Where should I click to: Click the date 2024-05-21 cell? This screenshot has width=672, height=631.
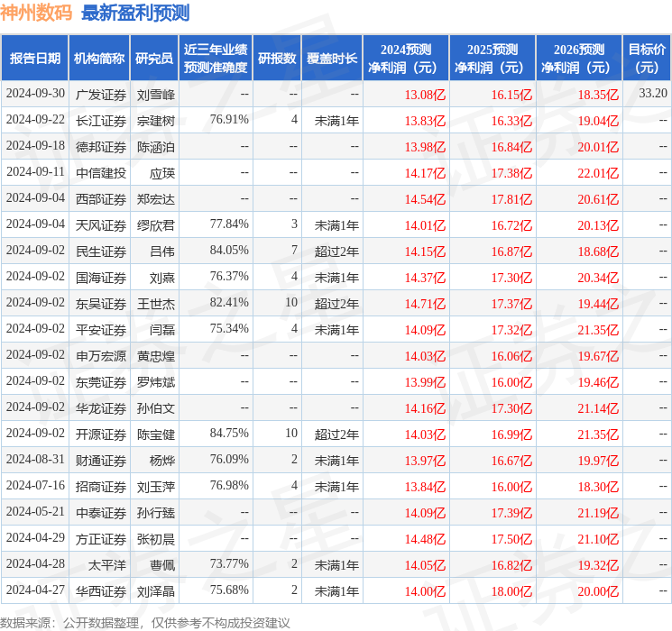click(x=35, y=511)
